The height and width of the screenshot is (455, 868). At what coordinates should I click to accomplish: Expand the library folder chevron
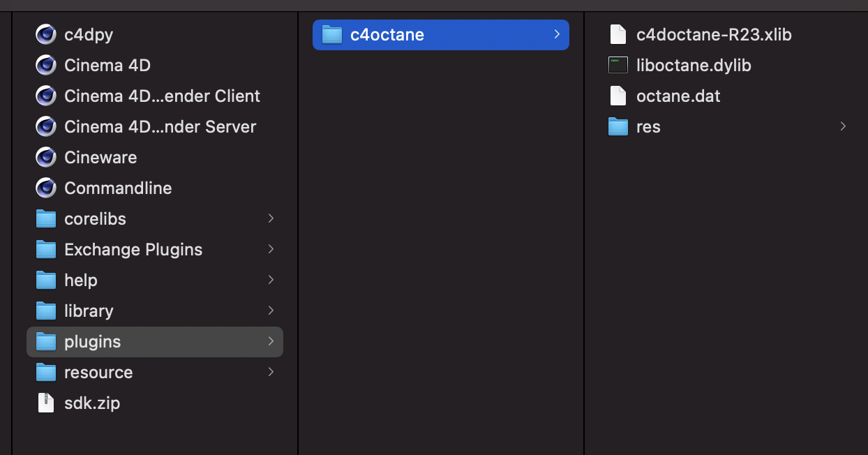pos(271,311)
